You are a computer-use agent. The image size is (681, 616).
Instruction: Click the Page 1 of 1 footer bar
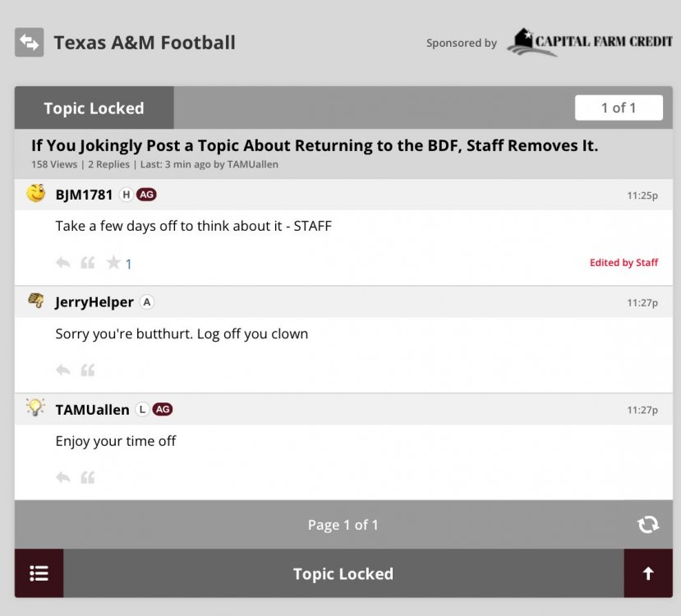[343, 525]
